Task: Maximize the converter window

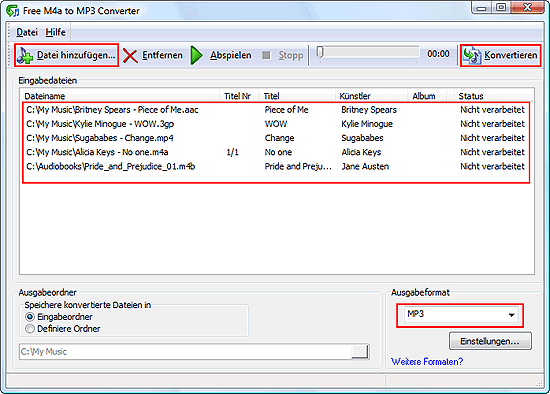Action: (501, 8)
